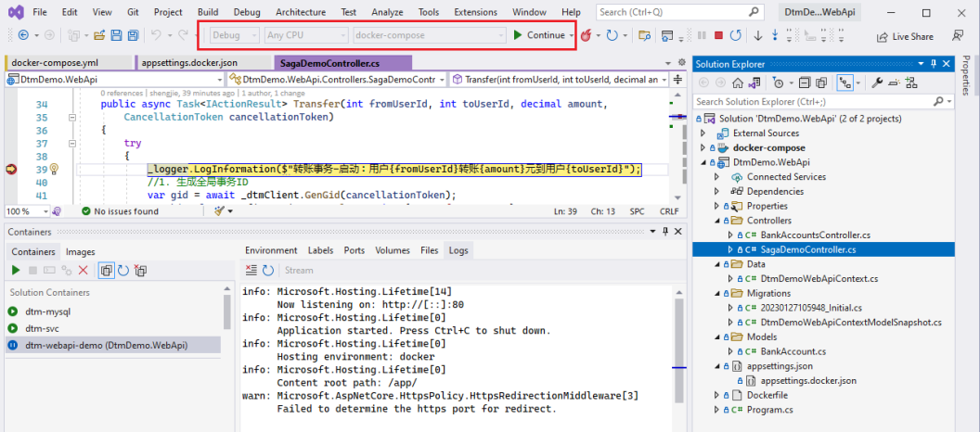Click the Continue debugging button

tap(538, 35)
